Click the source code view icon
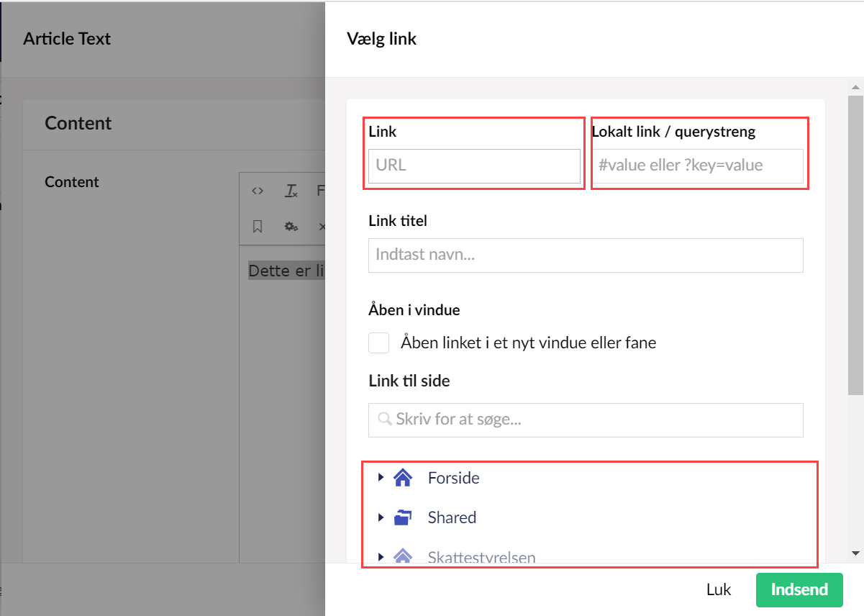The width and height of the screenshot is (864, 616). 258,191
